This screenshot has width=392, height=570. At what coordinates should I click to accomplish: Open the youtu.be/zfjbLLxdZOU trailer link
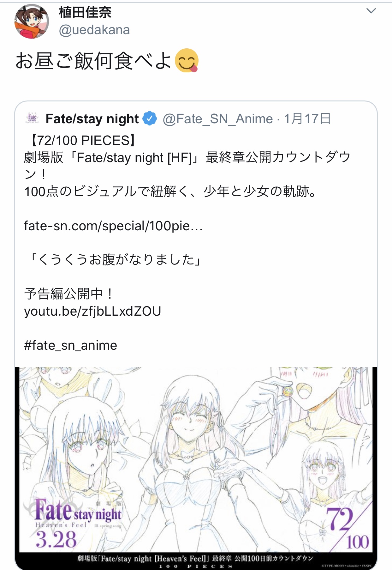pos(92,311)
